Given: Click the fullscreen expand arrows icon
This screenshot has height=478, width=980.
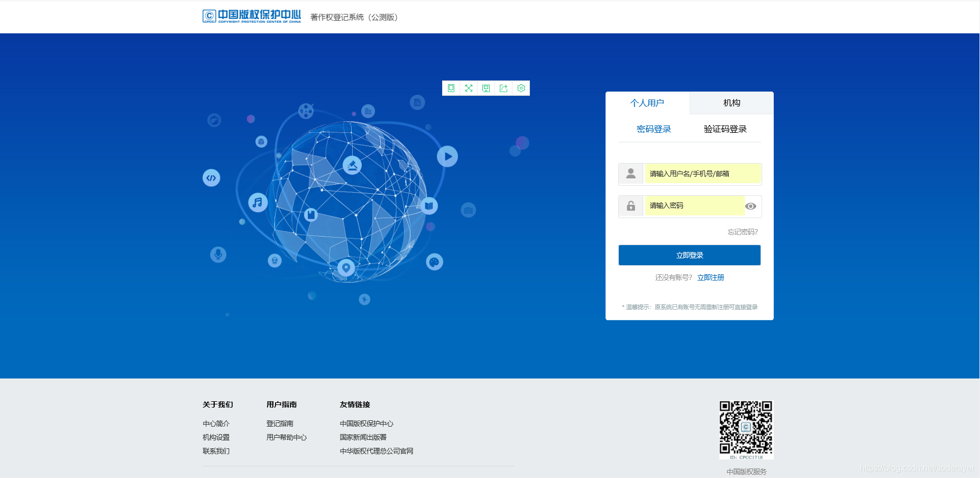Looking at the screenshot, I should coord(469,88).
